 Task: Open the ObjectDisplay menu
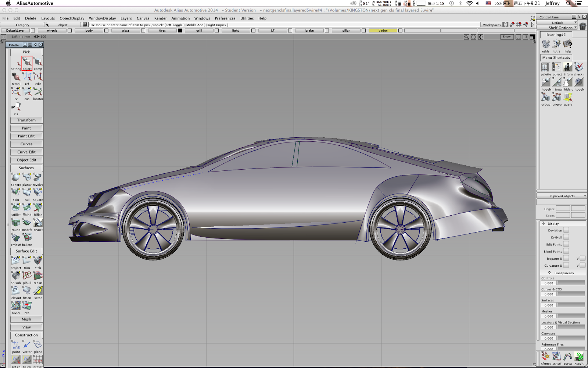tap(72, 18)
